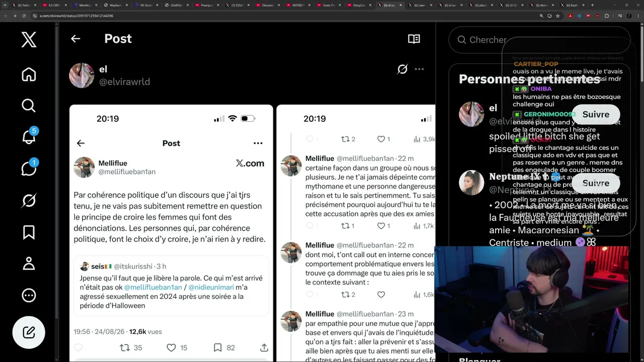Image resolution: width=644 pixels, height=362 pixels.
Task: Open reader view book icon
Action: [x=414, y=39]
